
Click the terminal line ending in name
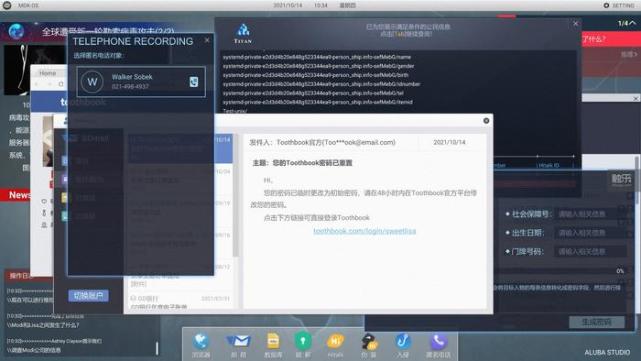click(317, 57)
